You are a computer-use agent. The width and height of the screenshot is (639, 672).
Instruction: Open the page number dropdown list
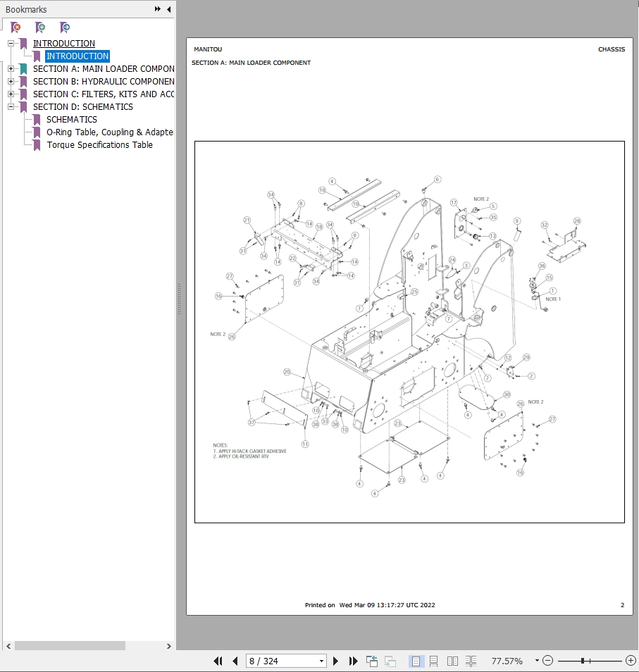coord(322,661)
